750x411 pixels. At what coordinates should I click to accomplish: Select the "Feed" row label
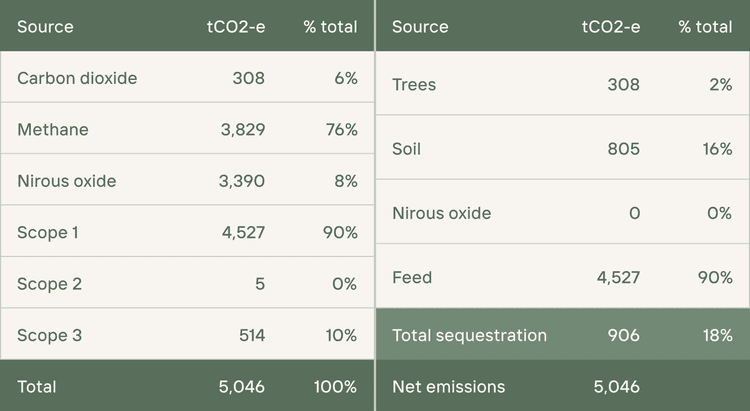coord(412,277)
